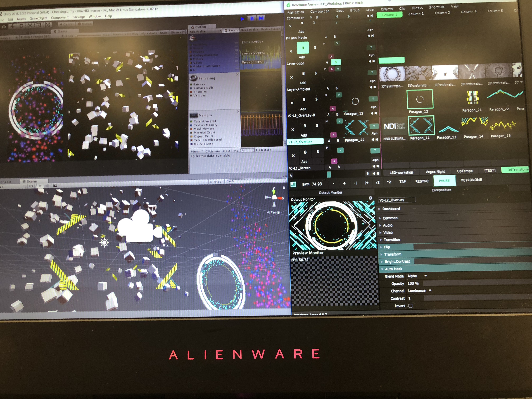Select the Scale tool in the Unity toolbar
Image resolution: width=532 pixels, height=399 pixels.
pyautogui.click(x=30, y=25)
